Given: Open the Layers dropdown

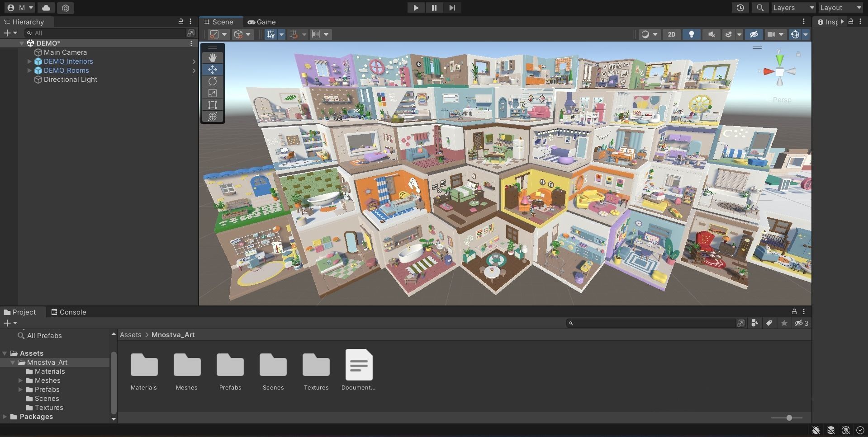Looking at the screenshot, I should (x=793, y=8).
